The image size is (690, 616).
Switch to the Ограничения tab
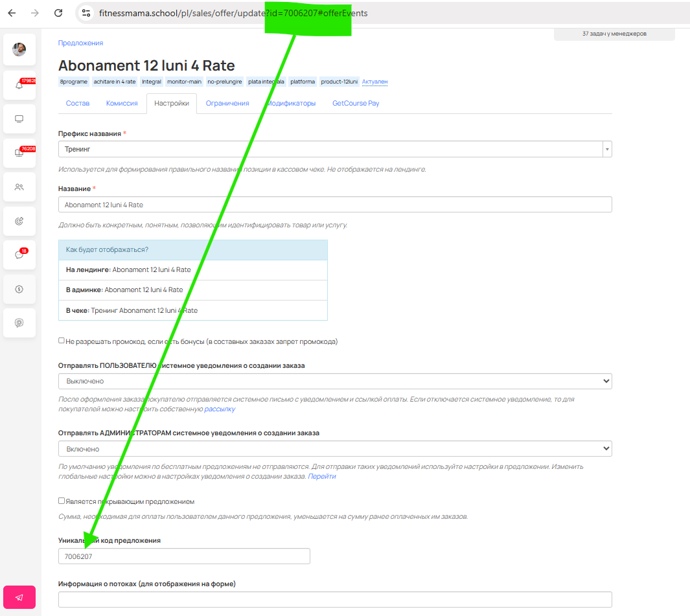227,104
